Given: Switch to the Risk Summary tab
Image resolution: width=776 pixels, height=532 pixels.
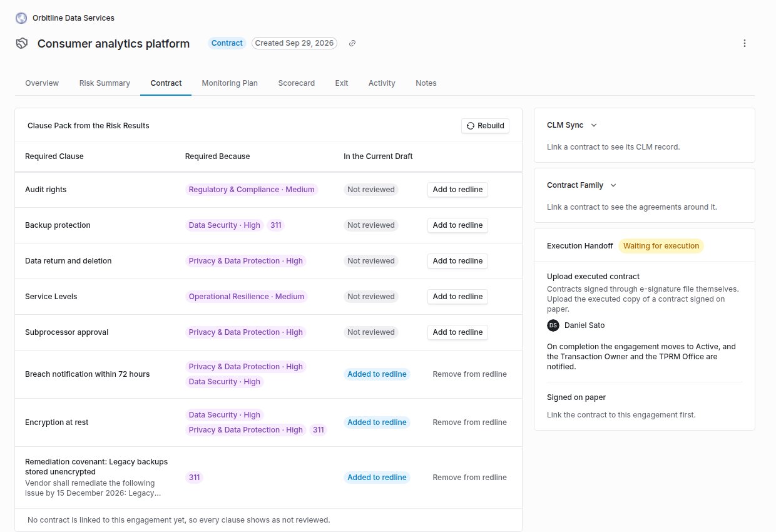Looking at the screenshot, I should coord(105,83).
